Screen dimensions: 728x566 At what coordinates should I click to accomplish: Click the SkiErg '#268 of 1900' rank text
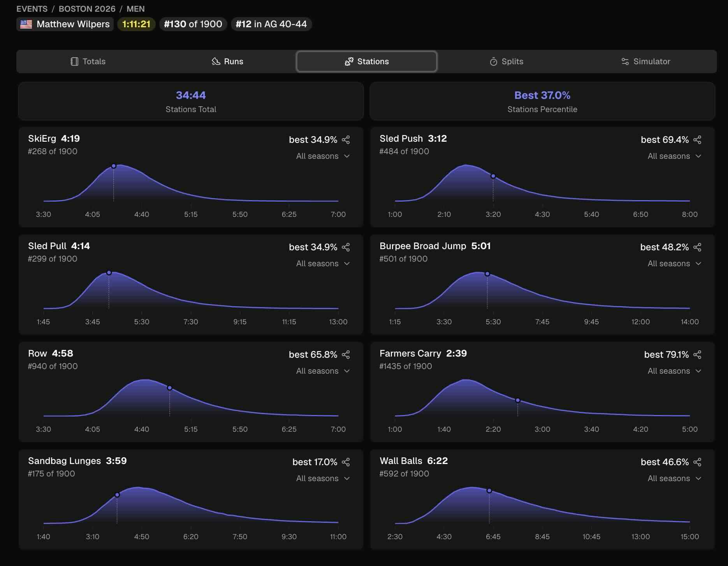point(53,151)
